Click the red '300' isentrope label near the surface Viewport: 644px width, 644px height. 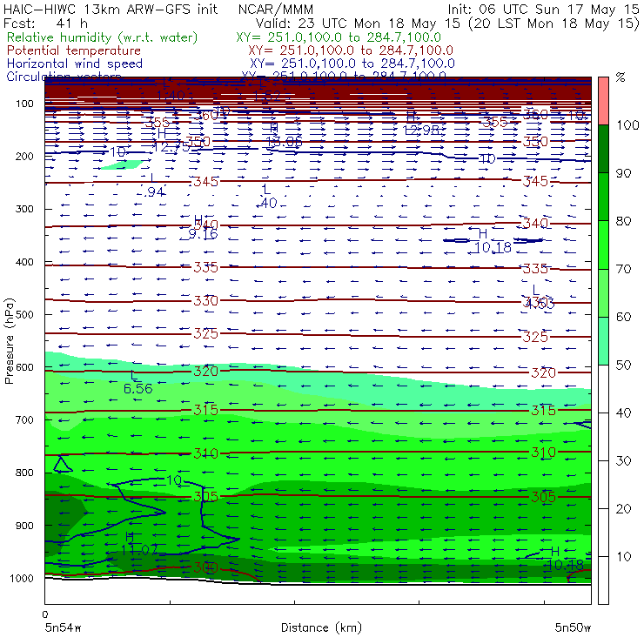(205, 567)
